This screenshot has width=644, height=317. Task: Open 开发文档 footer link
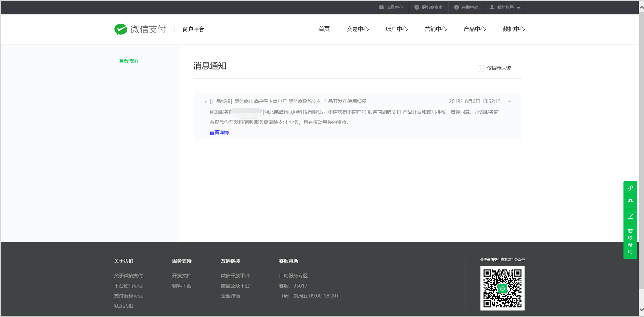click(182, 276)
